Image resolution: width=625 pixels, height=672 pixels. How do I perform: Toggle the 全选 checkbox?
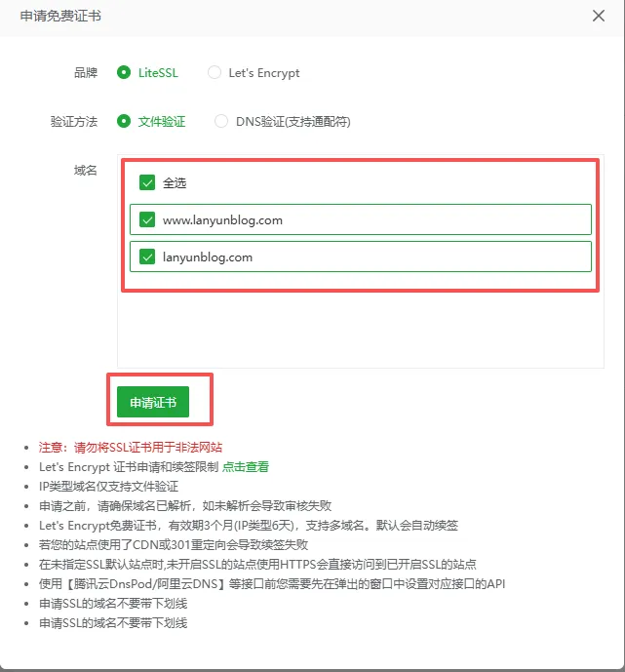pyautogui.click(x=147, y=183)
